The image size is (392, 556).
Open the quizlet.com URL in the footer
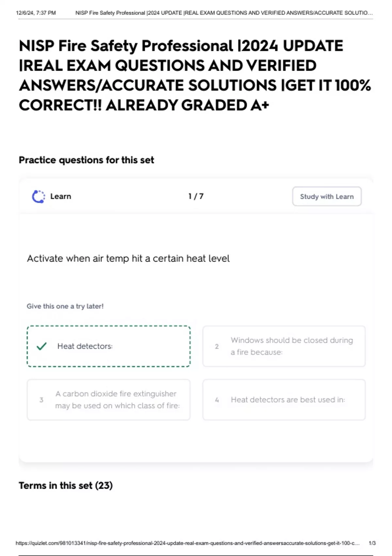coord(188,543)
